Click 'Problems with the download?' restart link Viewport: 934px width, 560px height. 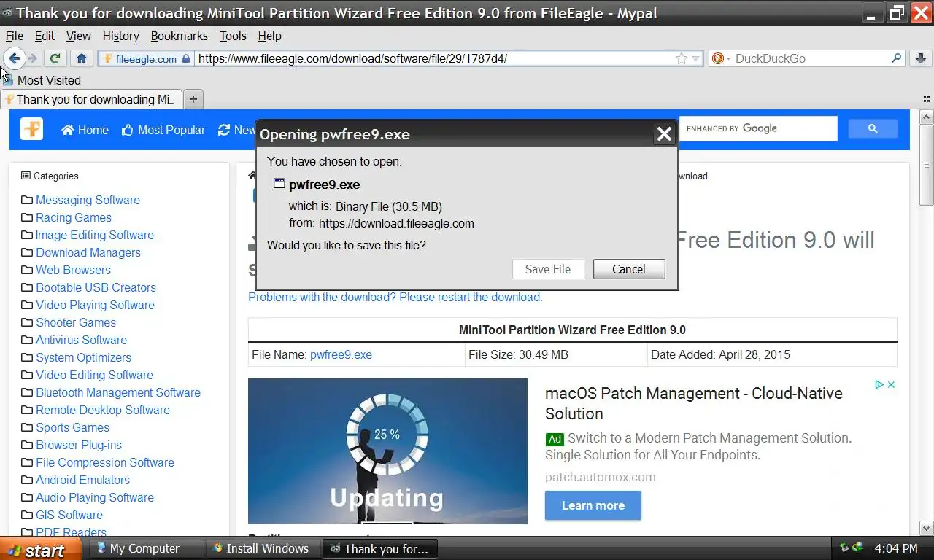pos(395,297)
